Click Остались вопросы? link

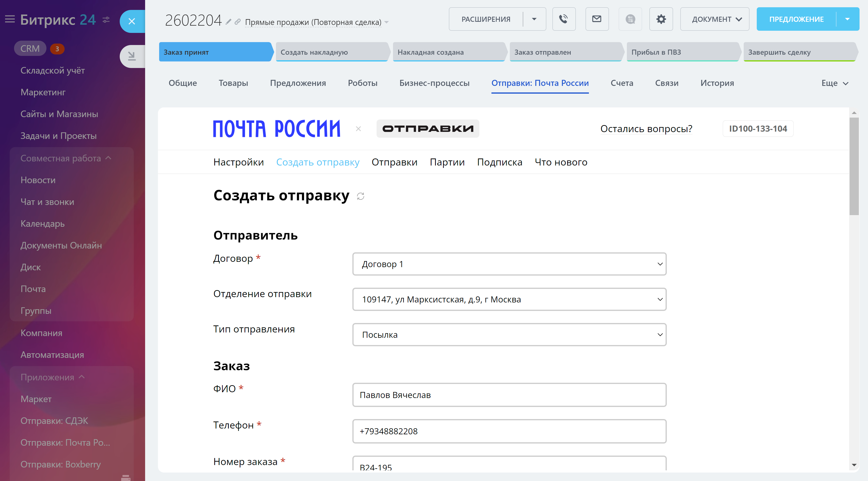pyautogui.click(x=646, y=129)
